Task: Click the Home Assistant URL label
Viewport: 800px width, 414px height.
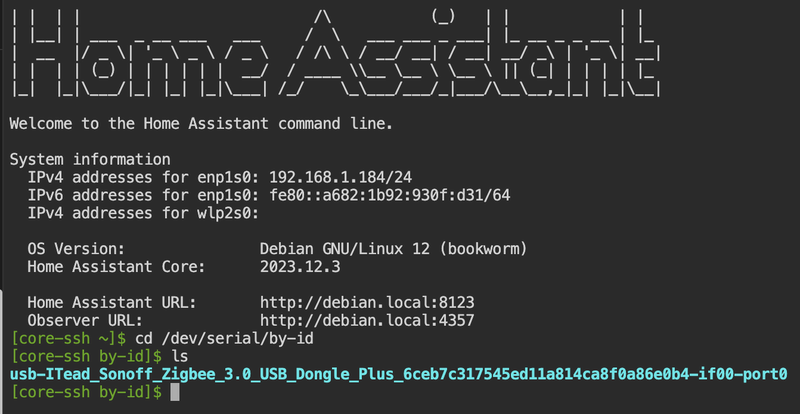Action: 112,302
